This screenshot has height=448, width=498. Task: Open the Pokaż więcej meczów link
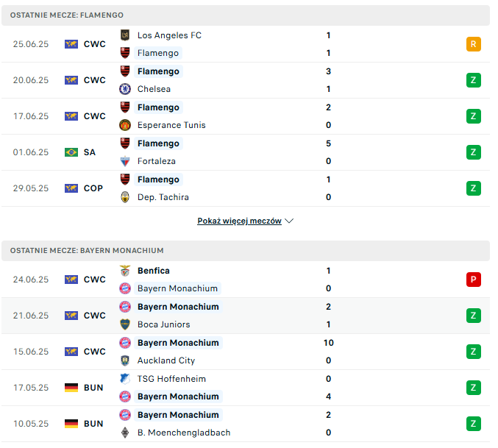(239, 221)
